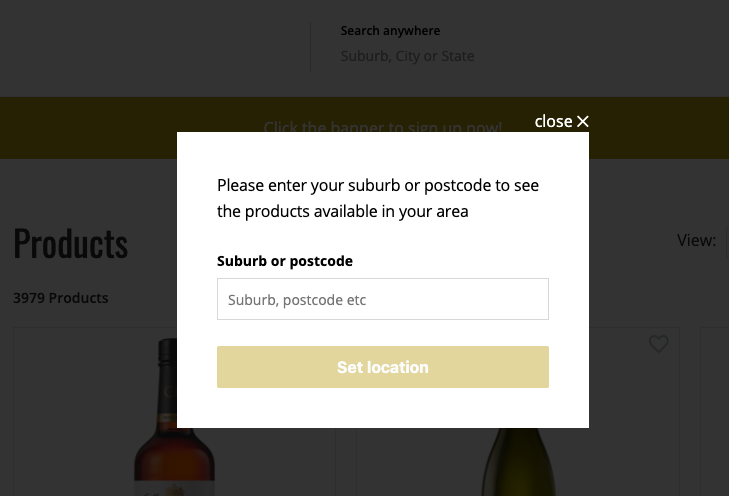The height and width of the screenshot is (496, 729).
Task: Click the "Please enter your suburb or postcode" message
Action: pyautogui.click(x=378, y=198)
